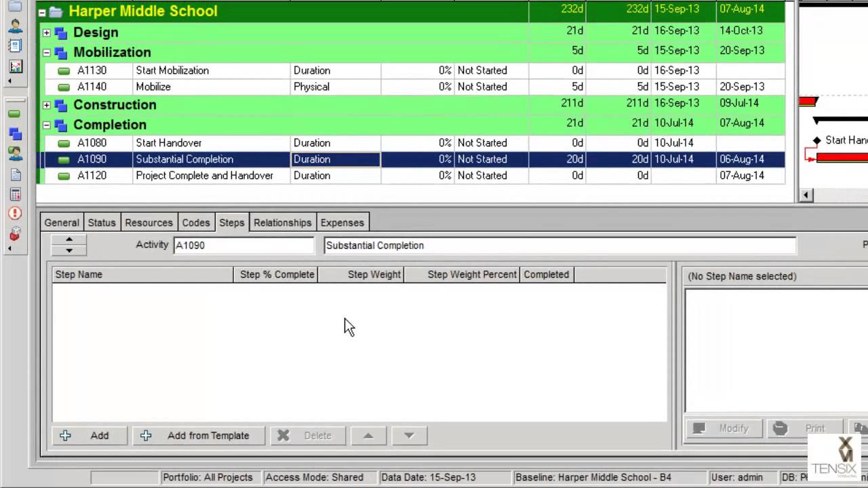
Task: Select the Steps tab
Action: click(232, 222)
